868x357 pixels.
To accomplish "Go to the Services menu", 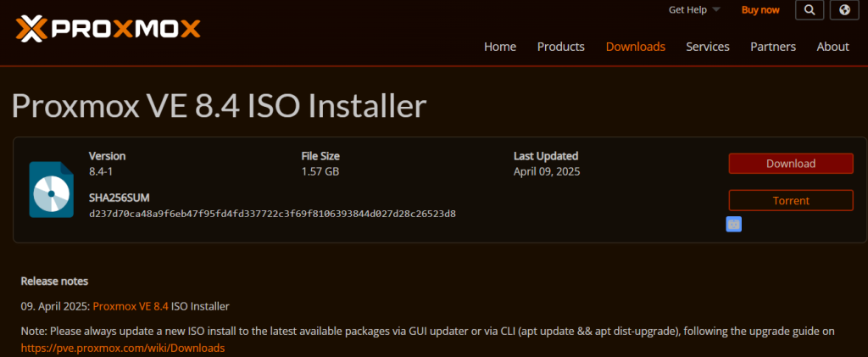I will tap(707, 47).
